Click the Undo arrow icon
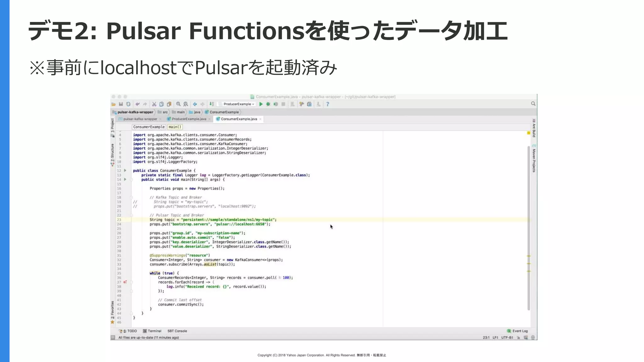 click(x=137, y=104)
